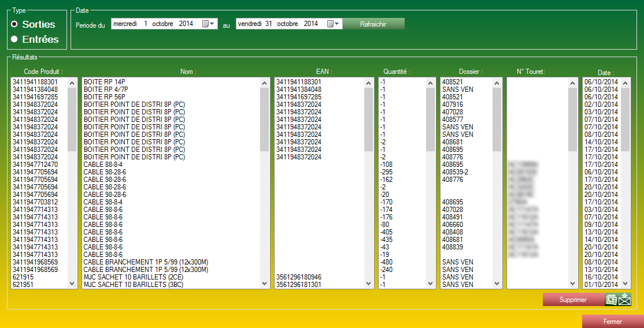The height and width of the screenshot is (328, 644).
Task: Open calendar picker for the end date
Action: (334, 24)
